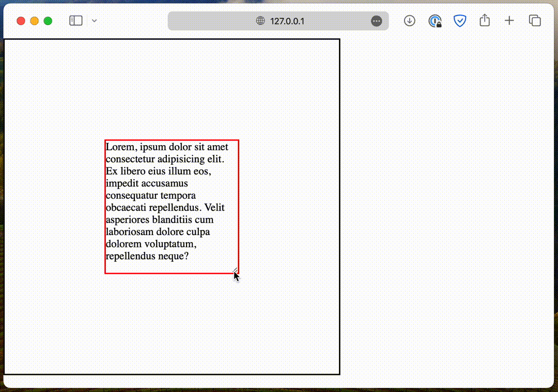Open the page menu ellipsis button
Screen dimensions: 558x392
tap(377, 21)
